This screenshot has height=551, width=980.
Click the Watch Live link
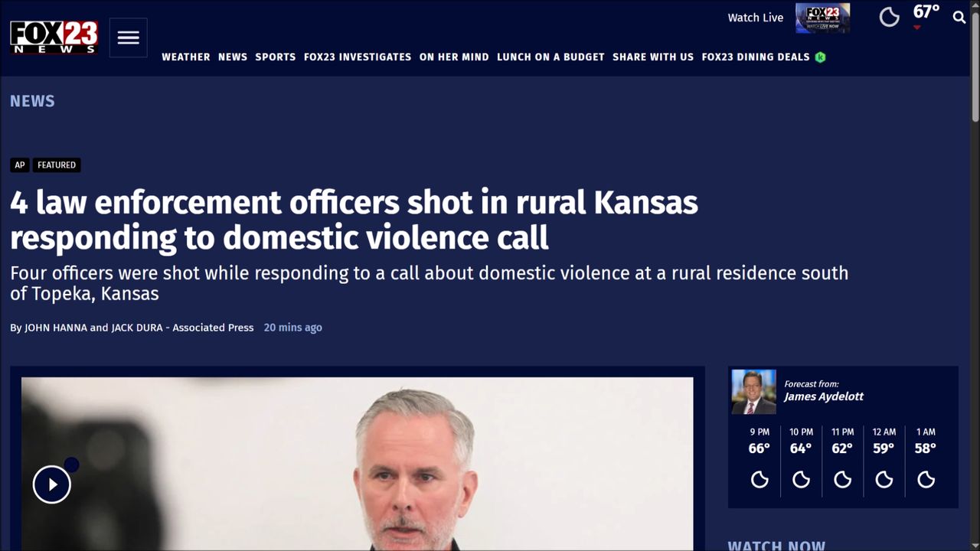(756, 18)
